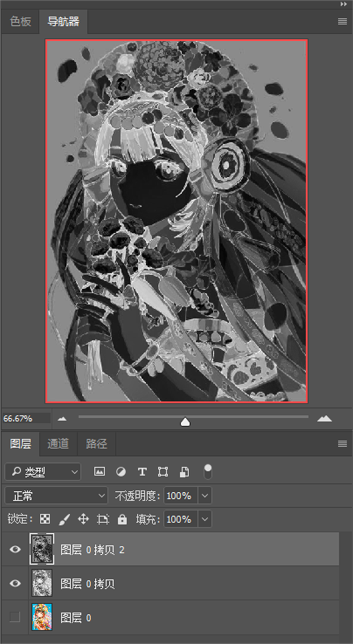The height and width of the screenshot is (644, 353).
Task: Hide layer 图层 0 拷贝
Action: coord(15,583)
